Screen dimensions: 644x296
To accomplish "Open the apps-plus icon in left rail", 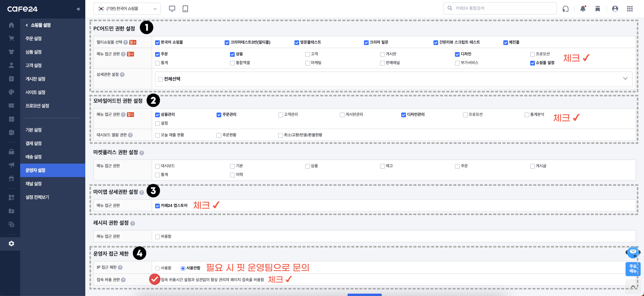I will tap(11, 198).
